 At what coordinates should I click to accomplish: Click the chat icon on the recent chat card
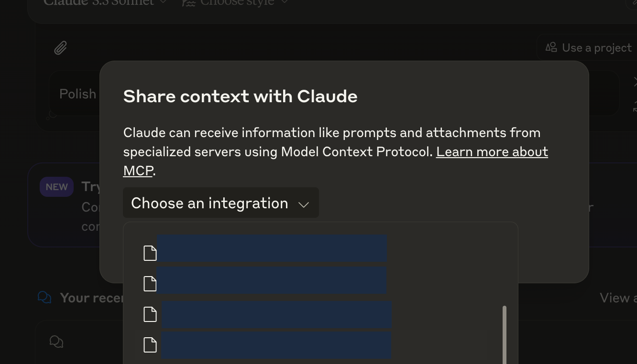pyautogui.click(x=56, y=342)
